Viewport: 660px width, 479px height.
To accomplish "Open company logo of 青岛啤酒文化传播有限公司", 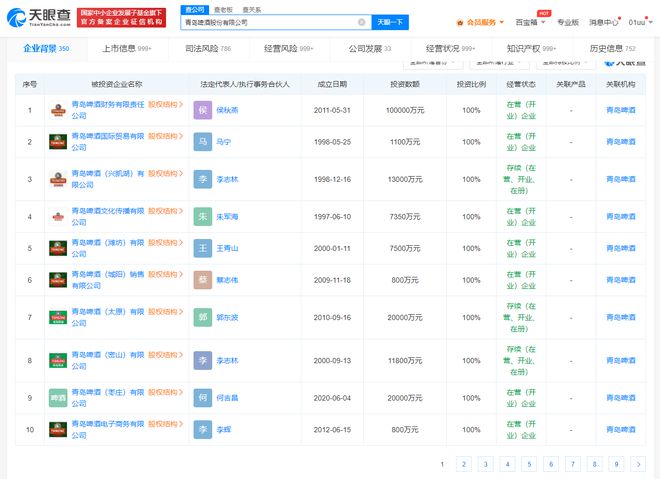I will click(x=58, y=217).
